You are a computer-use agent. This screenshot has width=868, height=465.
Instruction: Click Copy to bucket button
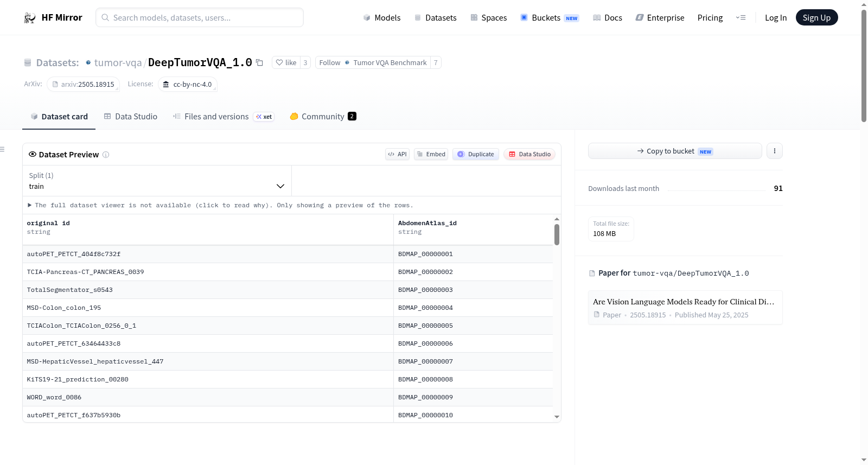point(675,151)
